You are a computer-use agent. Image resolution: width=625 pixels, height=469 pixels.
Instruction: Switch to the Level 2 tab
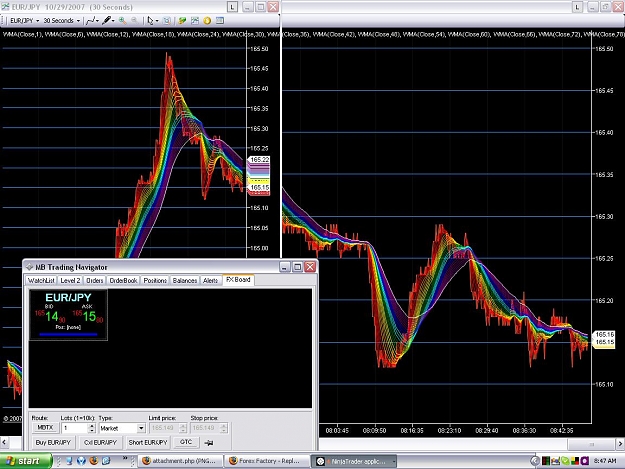[70, 281]
